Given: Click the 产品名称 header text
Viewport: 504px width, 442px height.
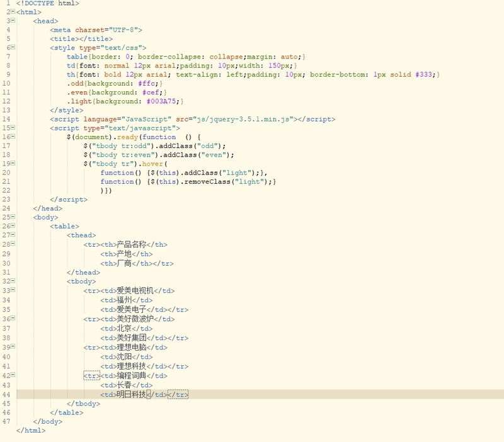Looking at the screenshot, I should 131,244.
